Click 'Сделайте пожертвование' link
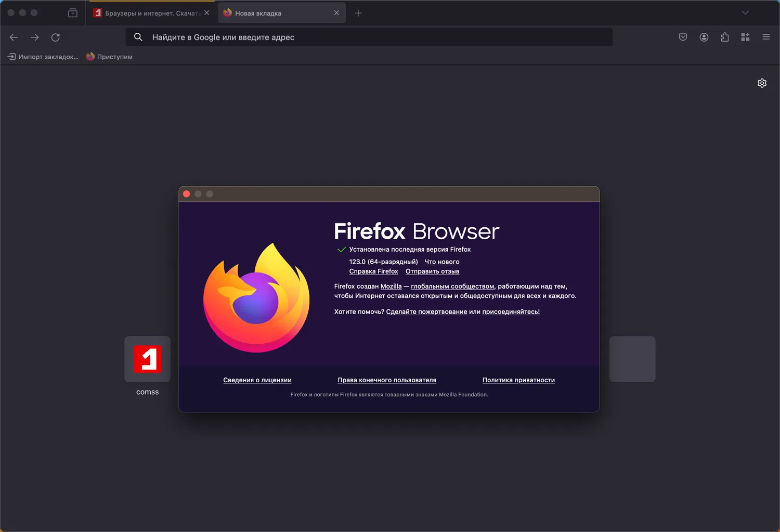 click(426, 312)
